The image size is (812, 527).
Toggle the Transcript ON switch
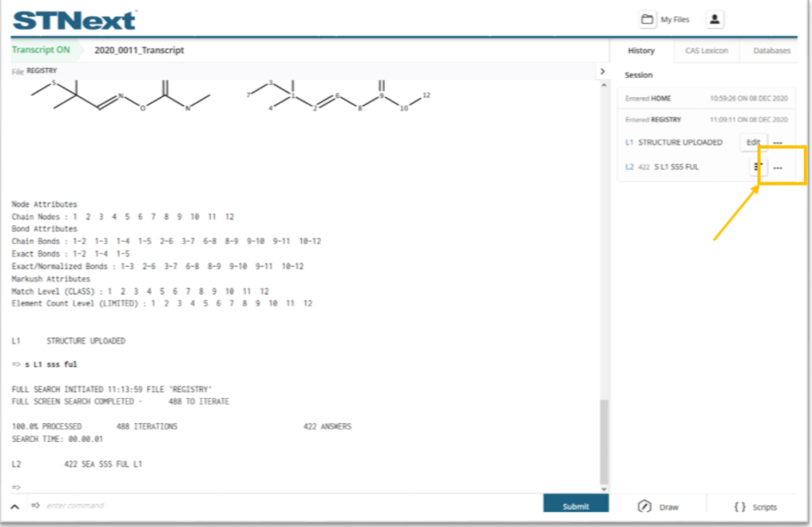pyautogui.click(x=41, y=50)
